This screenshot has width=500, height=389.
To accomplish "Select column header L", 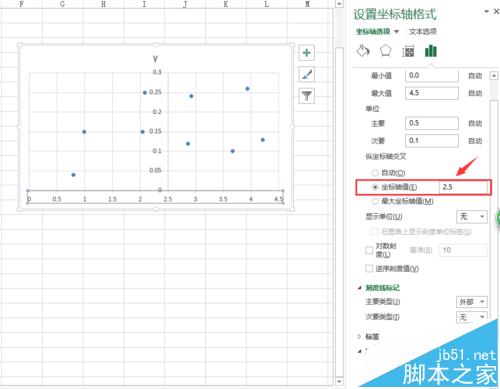I will (x=266, y=4).
